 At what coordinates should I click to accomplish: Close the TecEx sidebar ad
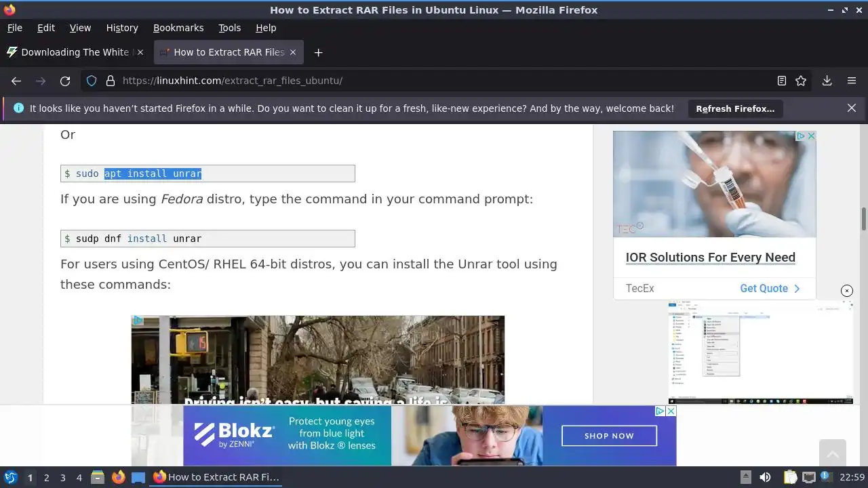pos(810,136)
